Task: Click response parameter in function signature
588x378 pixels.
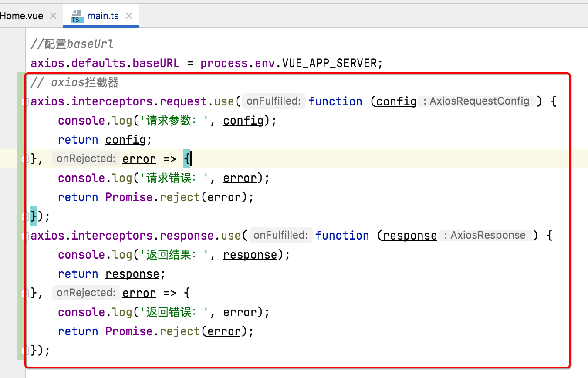Action: [x=410, y=236]
